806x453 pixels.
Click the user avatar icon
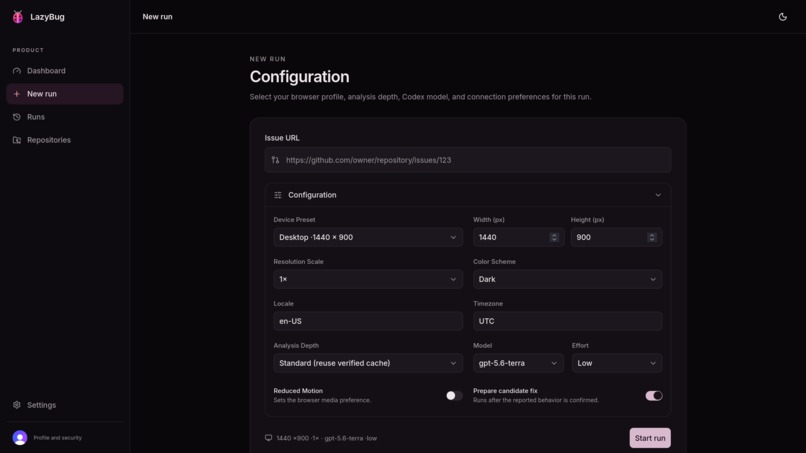pyautogui.click(x=20, y=438)
